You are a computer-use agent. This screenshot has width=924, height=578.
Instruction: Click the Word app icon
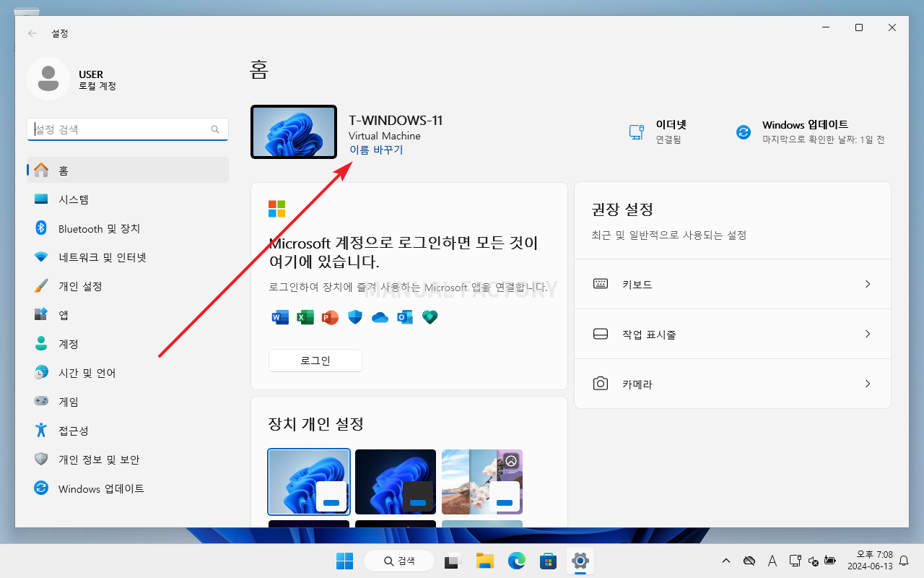pyautogui.click(x=280, y=316)
